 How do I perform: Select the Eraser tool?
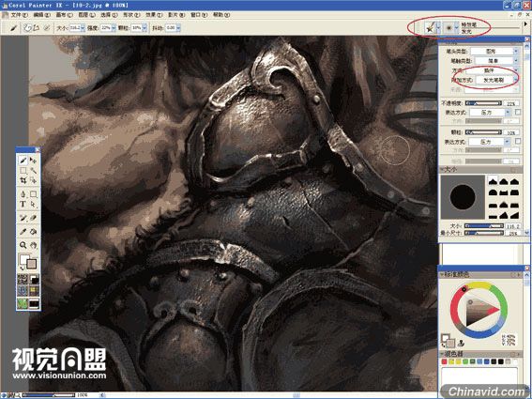(x=33, y=218)
